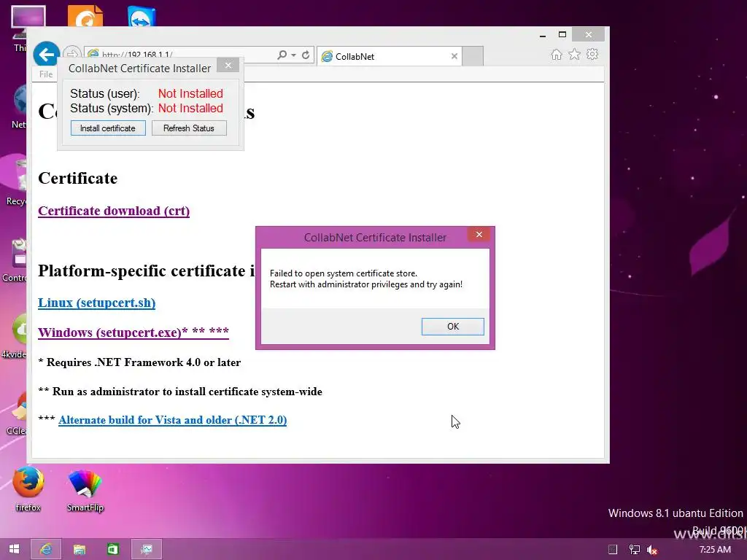Close the CollabNet tab
The image size is (747, 560).
click(x=454, y=56)
